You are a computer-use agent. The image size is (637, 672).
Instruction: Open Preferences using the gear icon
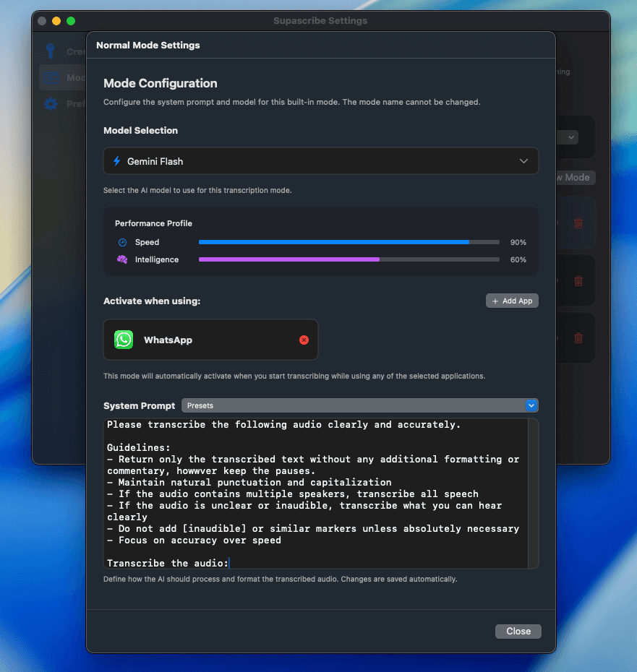[x=51, y=103]
